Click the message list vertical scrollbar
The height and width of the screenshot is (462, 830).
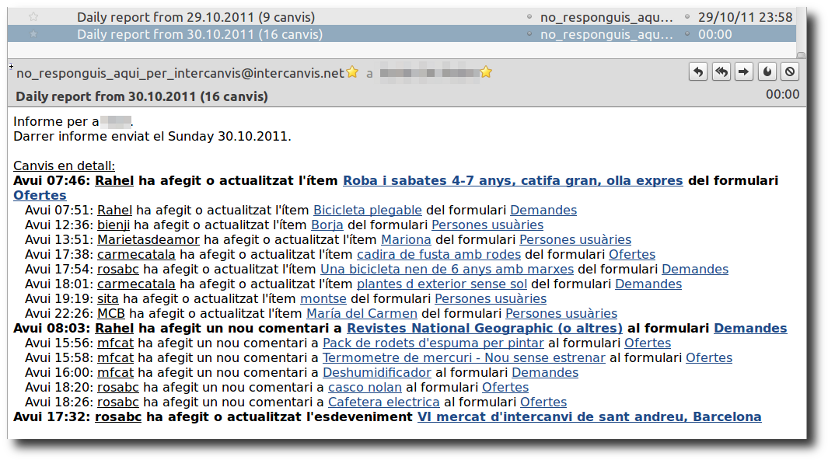[x=801, y=25]
